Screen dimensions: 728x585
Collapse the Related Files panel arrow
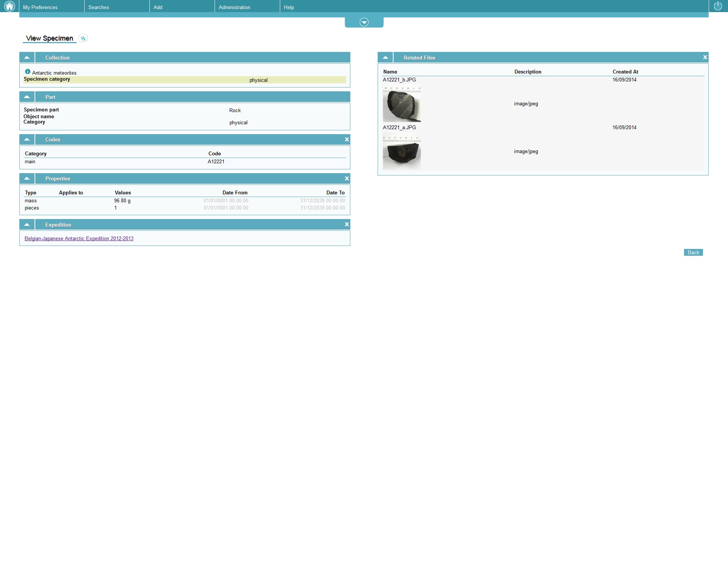pos(385,58)
